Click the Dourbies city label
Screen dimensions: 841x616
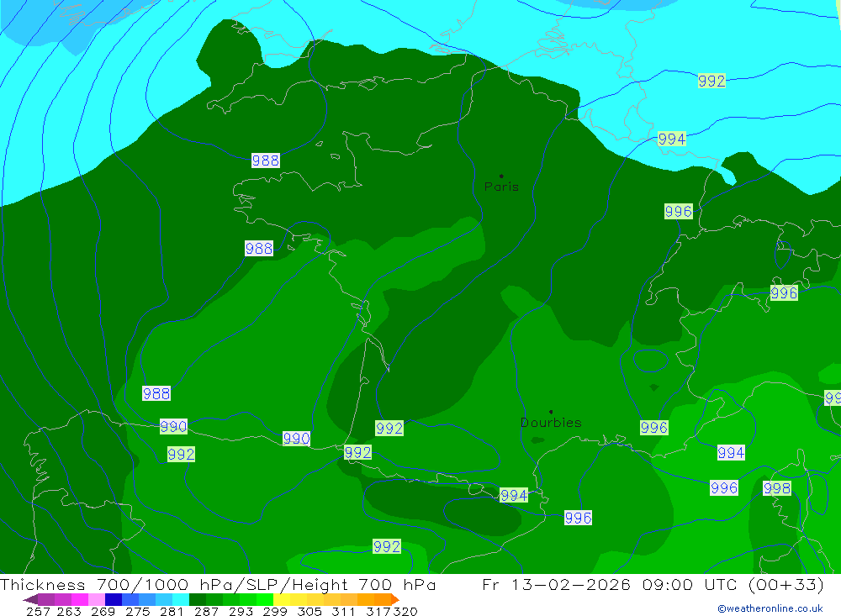[x=551, y=423]
